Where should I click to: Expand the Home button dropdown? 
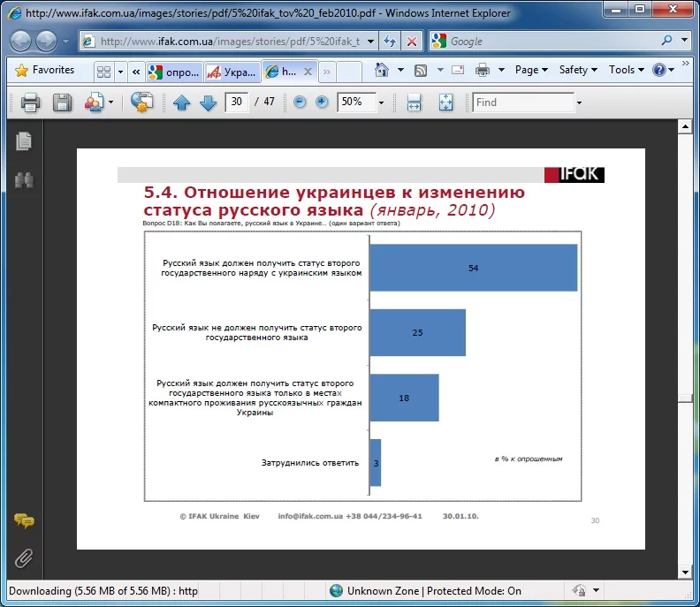[x=400, y=70]
